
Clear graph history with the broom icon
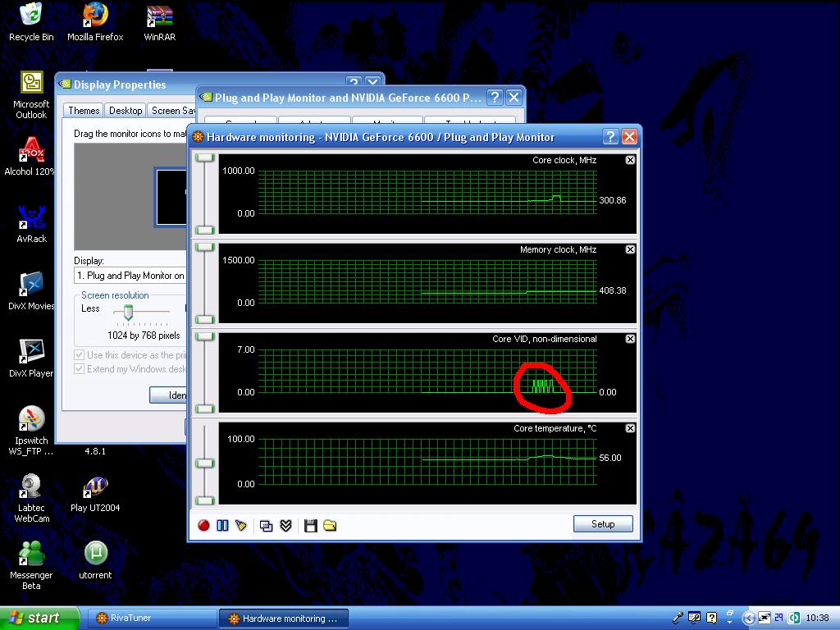(x=241, y=525)
